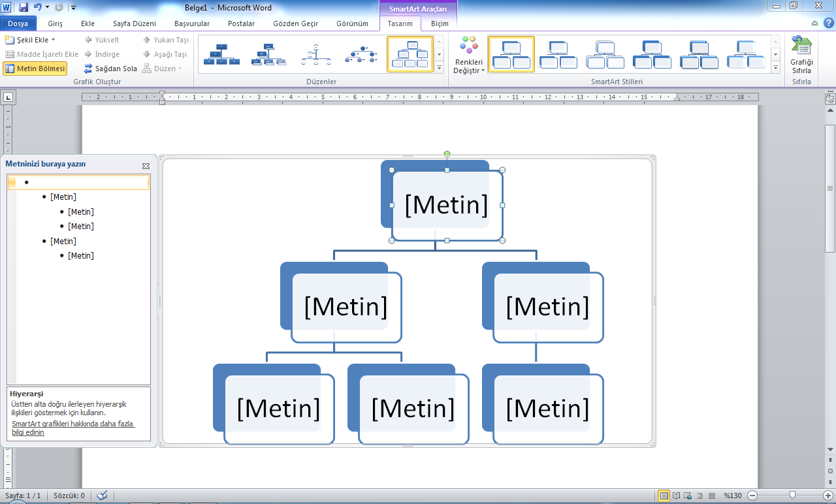Viewport: 836px width, 504px height.
Task: Select the first organization chart layout thumbnail
Action: 221,54
